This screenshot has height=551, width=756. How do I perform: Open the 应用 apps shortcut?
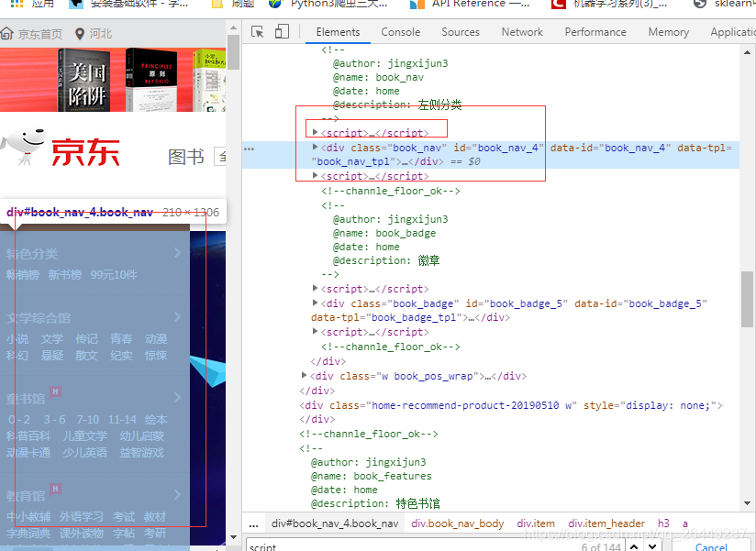[32, 4]
